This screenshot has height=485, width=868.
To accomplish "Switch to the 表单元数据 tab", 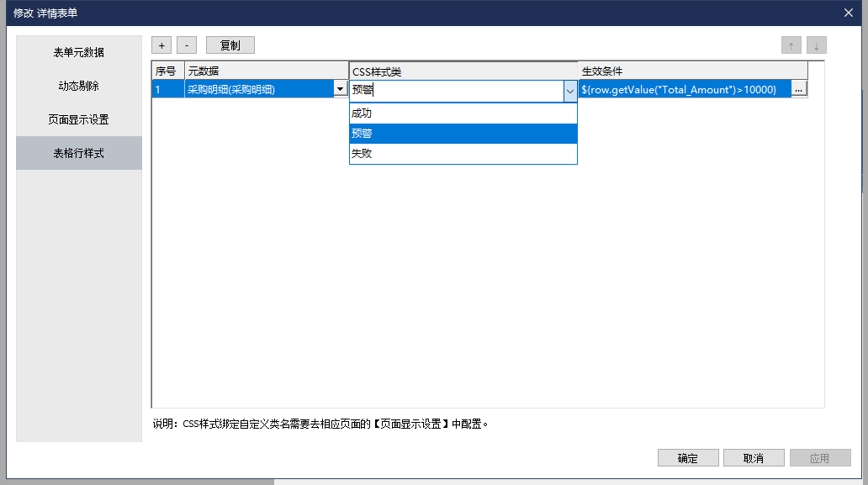I will [x=79, y=52].
